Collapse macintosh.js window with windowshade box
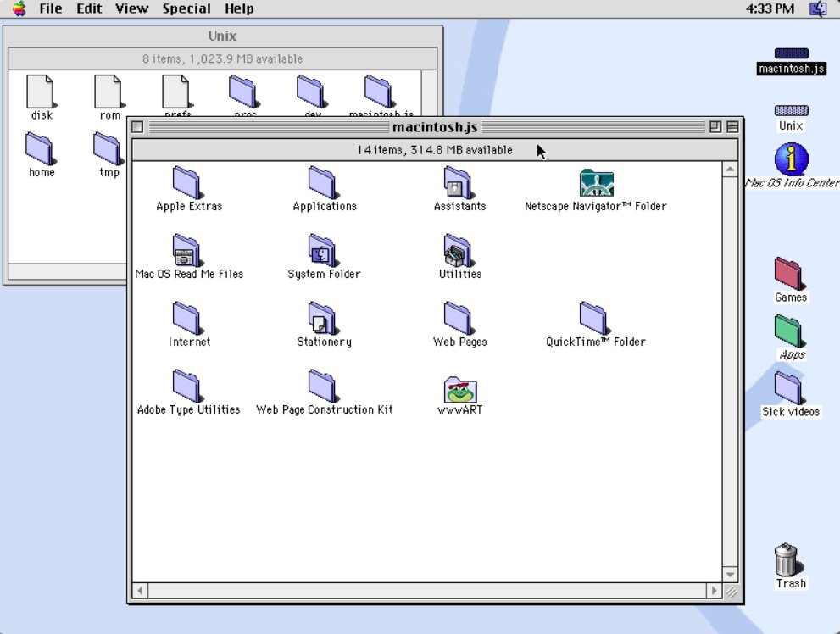Image resolution: width=840 pixels, height=634 pixels. click(732, 127)
